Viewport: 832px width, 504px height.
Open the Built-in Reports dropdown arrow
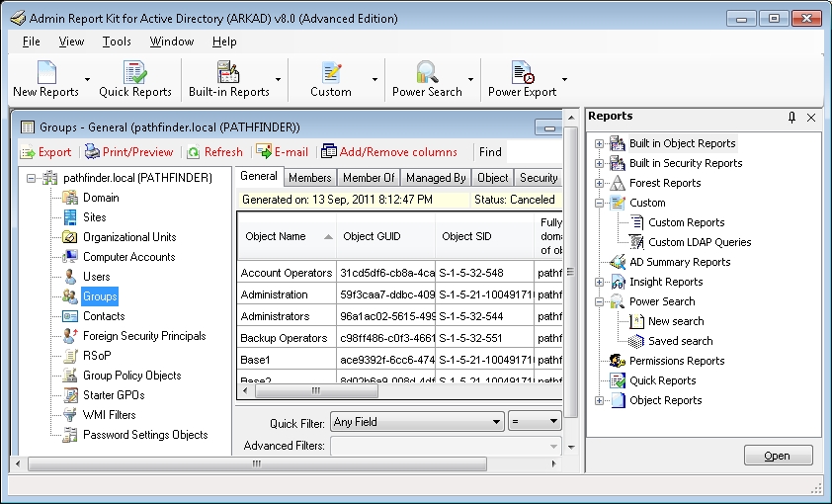point(278,80)
